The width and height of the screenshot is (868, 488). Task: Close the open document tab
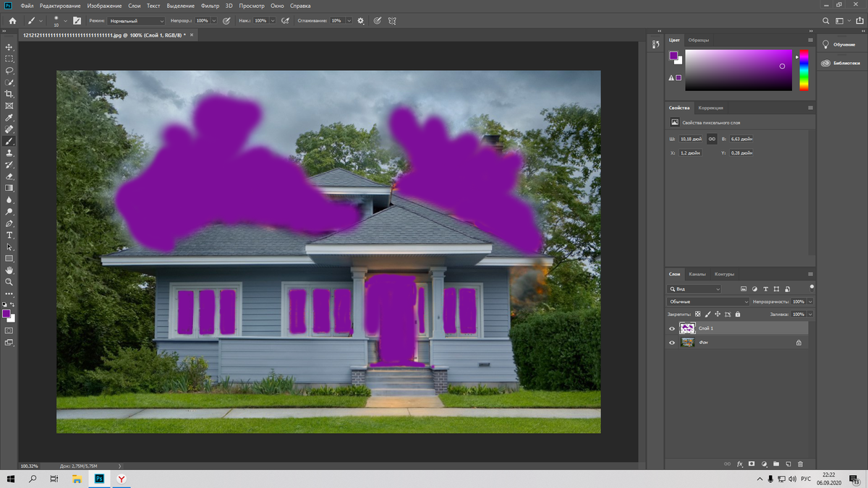192,35
